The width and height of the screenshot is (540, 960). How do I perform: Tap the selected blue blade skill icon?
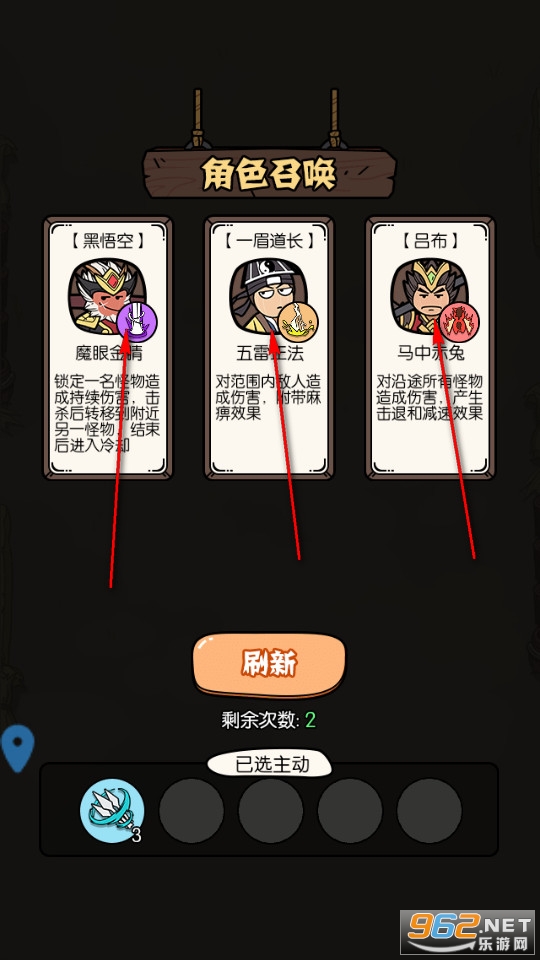pyautogui.click(x=112, y=811)
